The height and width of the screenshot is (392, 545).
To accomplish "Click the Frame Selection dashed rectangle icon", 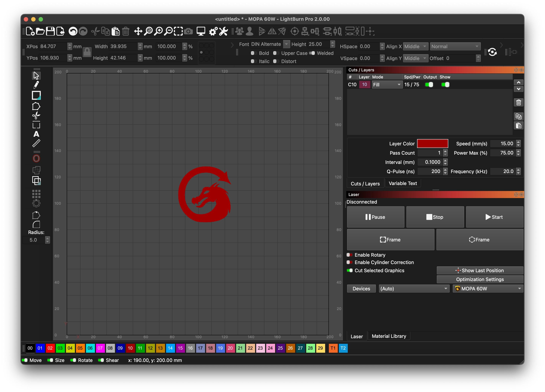I will pyautogui.click(x=178, y=31).
